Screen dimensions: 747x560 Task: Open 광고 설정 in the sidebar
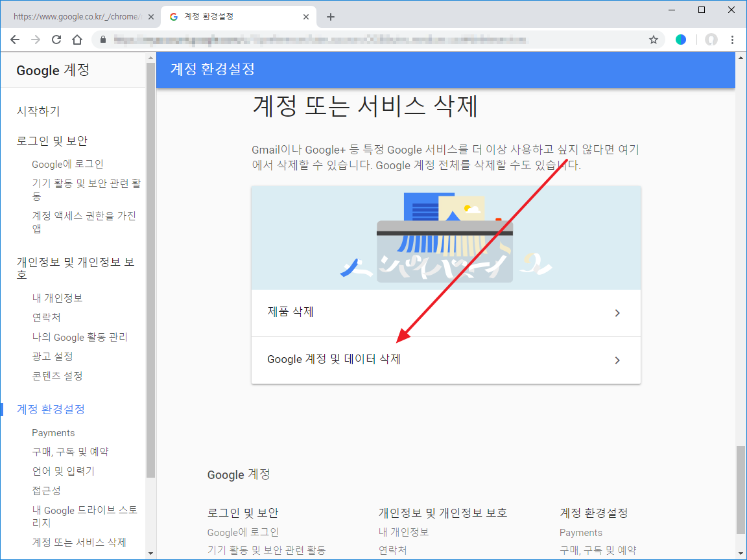click(53, 356)
